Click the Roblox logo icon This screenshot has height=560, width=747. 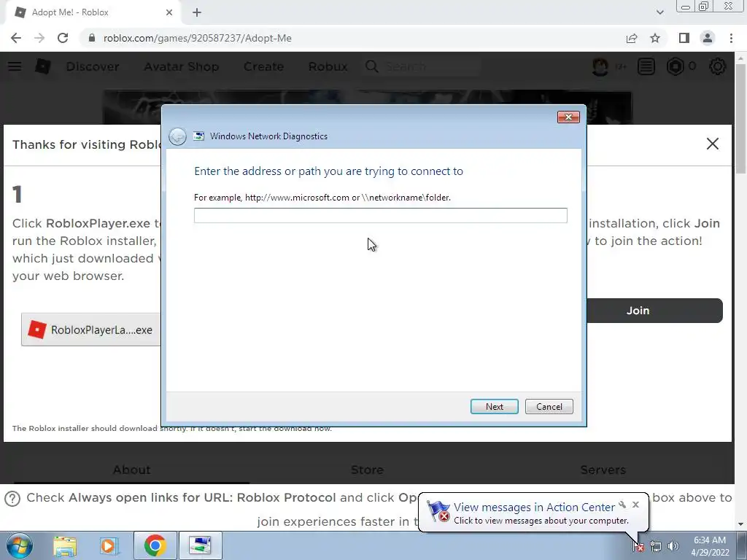(42, 66)
